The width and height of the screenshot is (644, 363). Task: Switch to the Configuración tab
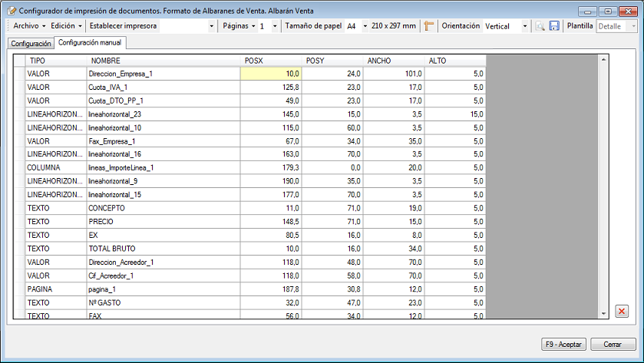point(31,44)
